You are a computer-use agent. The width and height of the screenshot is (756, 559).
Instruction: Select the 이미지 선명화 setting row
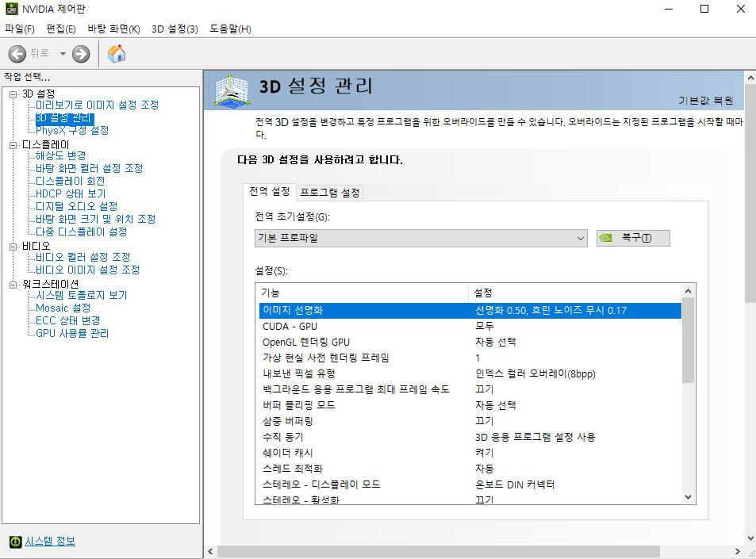tap(470, 310)
